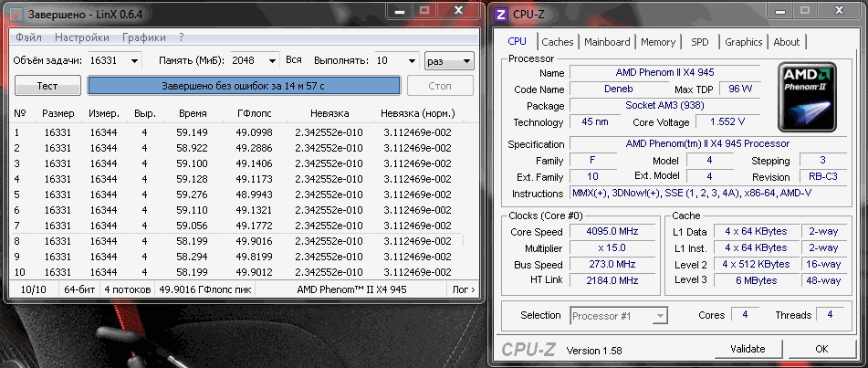Open the Лог panel in status bar
The height and width of the screenshot is (368, 868).
464,289
